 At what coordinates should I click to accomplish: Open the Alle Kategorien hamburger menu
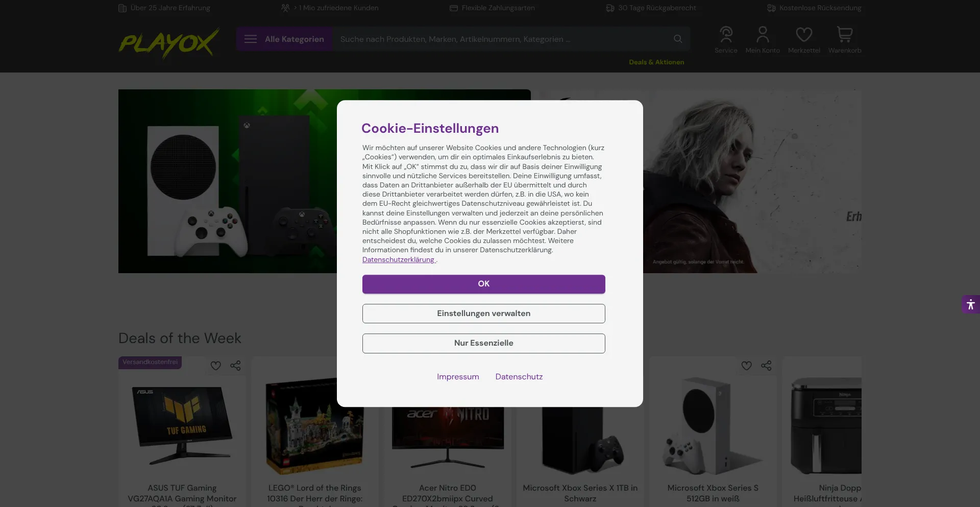point(284,39)
